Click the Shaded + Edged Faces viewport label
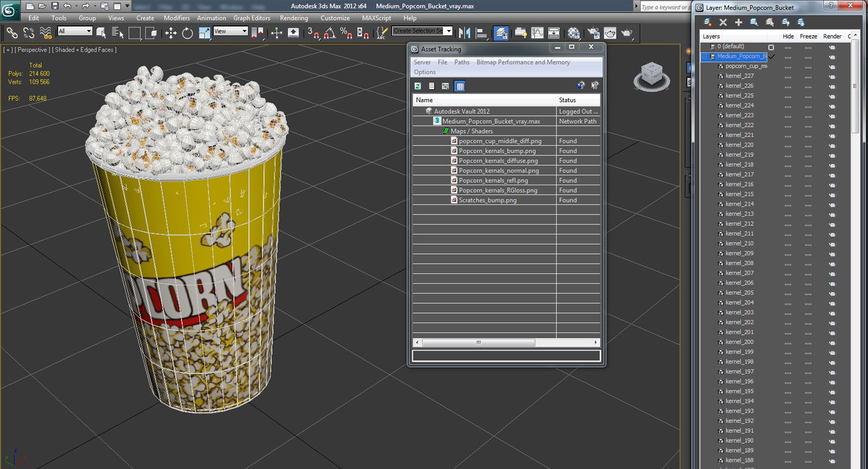The image size is (868, 469). [x=84, y=50]
